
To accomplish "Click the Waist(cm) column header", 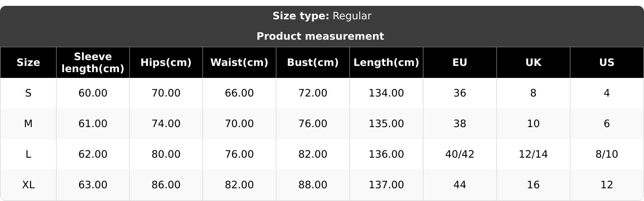I will [x=239, y=63].
